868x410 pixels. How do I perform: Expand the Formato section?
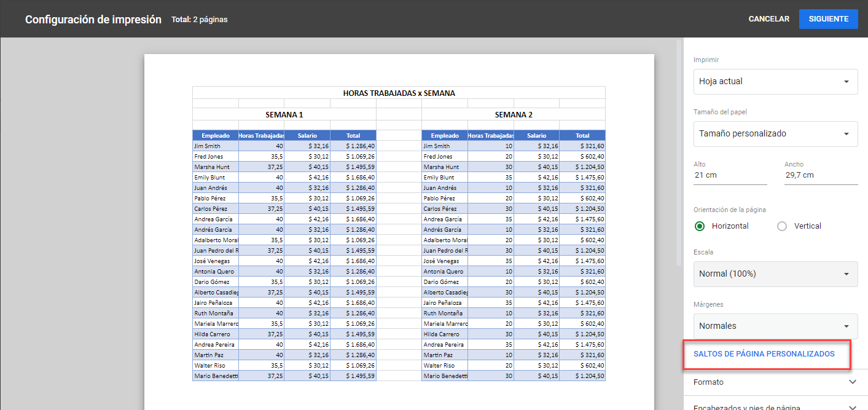pyautogui.click(x=775, y=382)
